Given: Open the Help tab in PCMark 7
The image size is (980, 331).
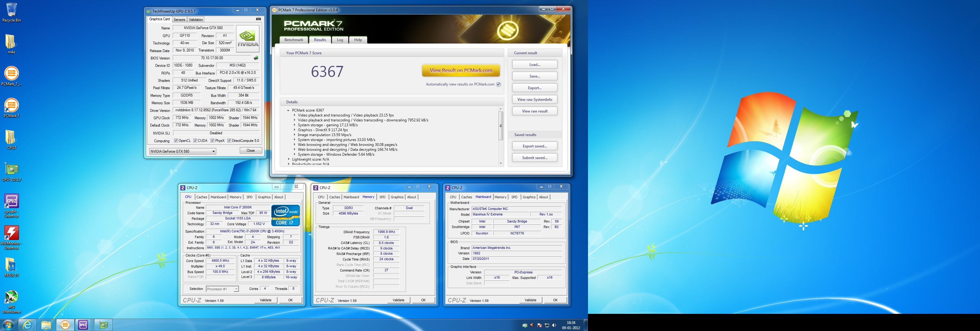Looking at the screenshot, I should [358, 40].
